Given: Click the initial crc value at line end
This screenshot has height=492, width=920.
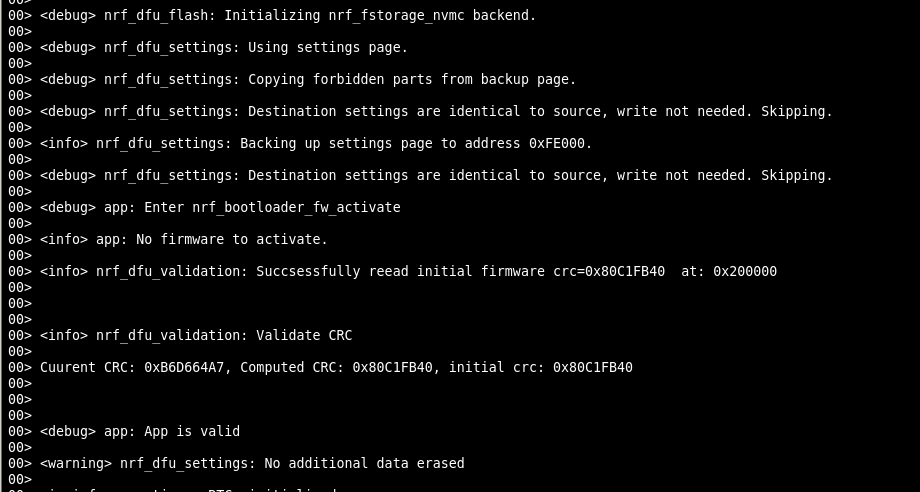Looking at the screenshot, I should (593, 368).
